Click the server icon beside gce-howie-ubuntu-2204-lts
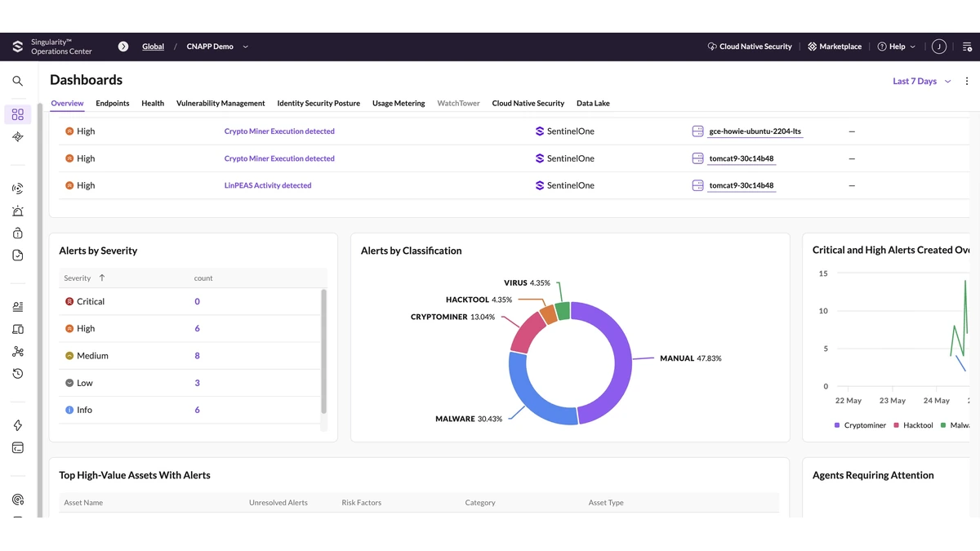The height and width of the screenshot is (551, 980). coord(697,131)
